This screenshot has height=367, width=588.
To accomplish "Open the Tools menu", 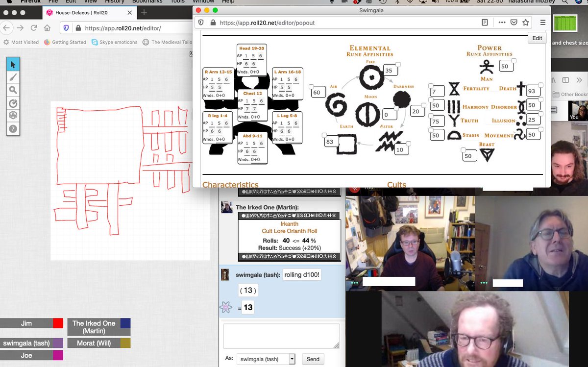I will pyautogui.click(x=177, y=2).
